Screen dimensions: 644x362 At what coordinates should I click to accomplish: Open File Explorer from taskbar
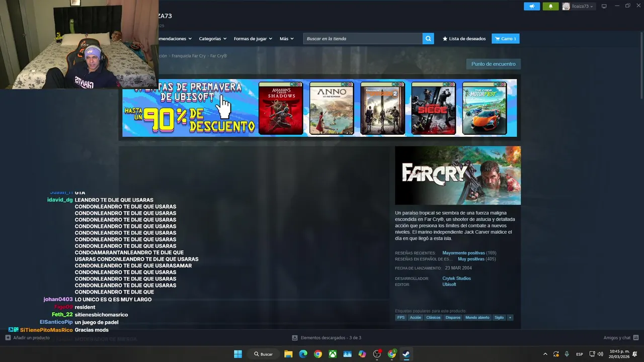click(x=288, y=354)
